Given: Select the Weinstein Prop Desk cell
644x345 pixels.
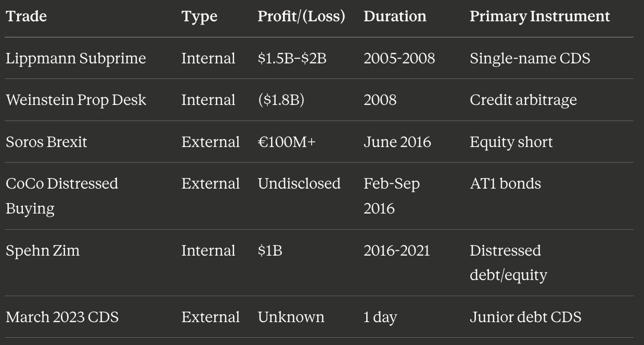Looking at the screenshot, I should (76, 100).
